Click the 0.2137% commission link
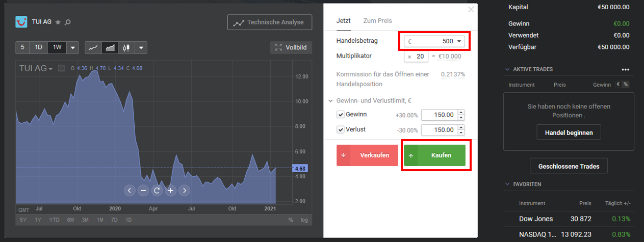 coord(453,74)
